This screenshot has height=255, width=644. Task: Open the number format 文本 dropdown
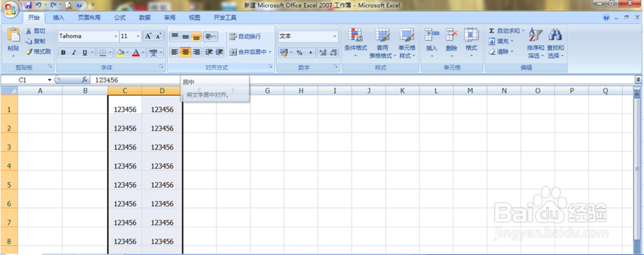pos(335,36)
